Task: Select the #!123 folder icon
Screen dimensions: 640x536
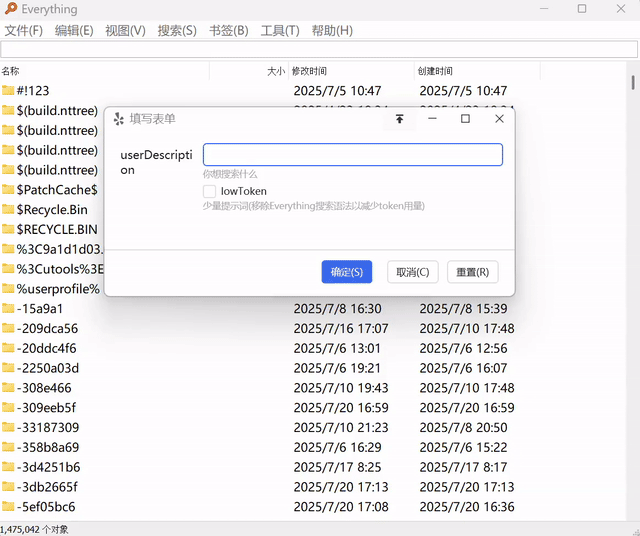Action: 8,90
